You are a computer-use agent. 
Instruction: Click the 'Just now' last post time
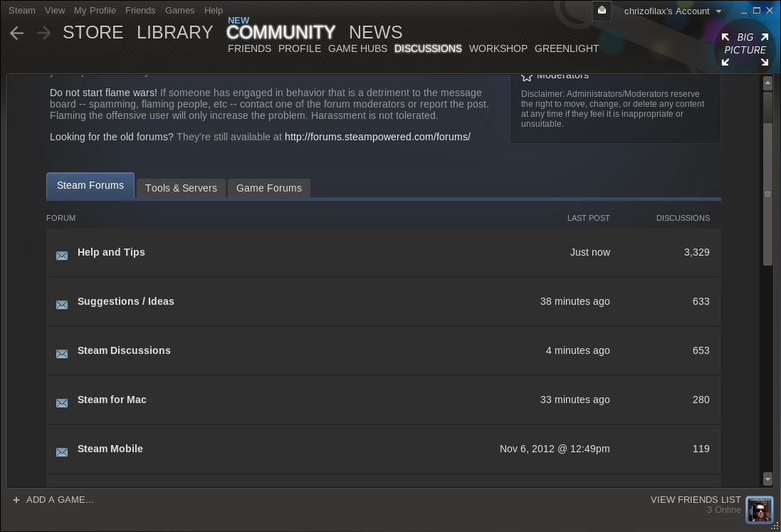click(590, 253)
